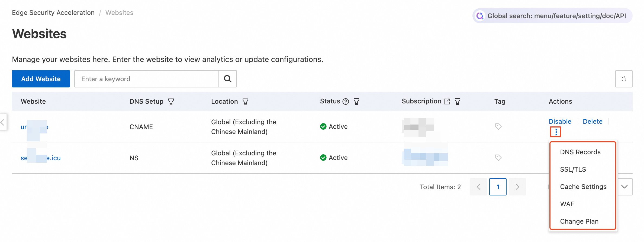Open the Location column filter
644x242 pixels.
pos(245,102)
